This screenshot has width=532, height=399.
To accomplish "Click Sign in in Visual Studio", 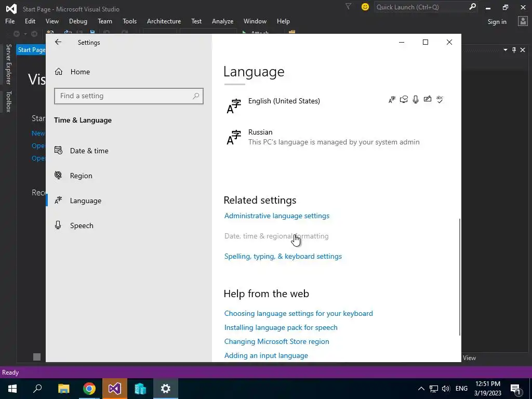I will [x=497, y=22].
